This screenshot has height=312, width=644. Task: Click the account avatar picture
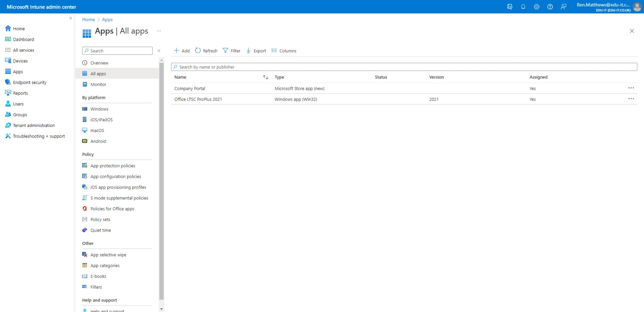tap(637, 7)
